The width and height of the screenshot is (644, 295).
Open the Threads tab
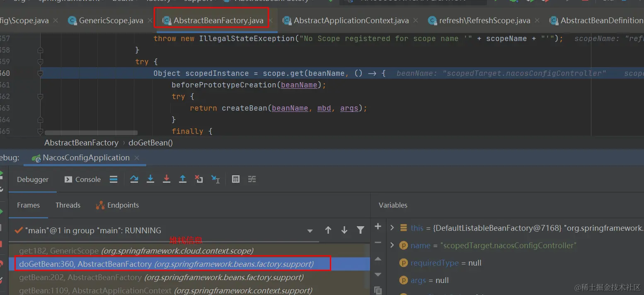click(x=68, y=205)
